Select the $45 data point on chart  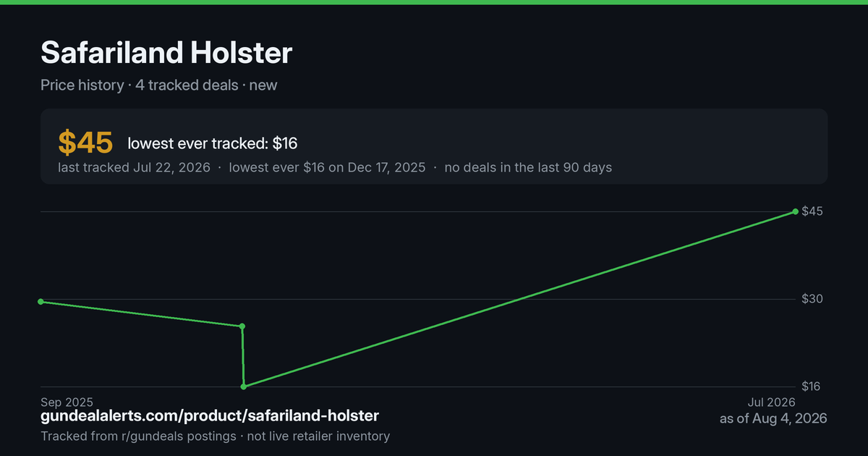(795, 211)
